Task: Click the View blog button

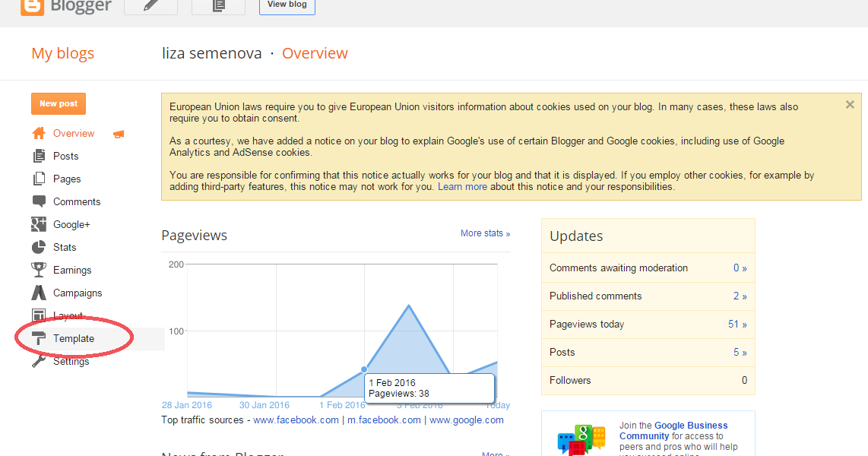Action: pos(287,7)
